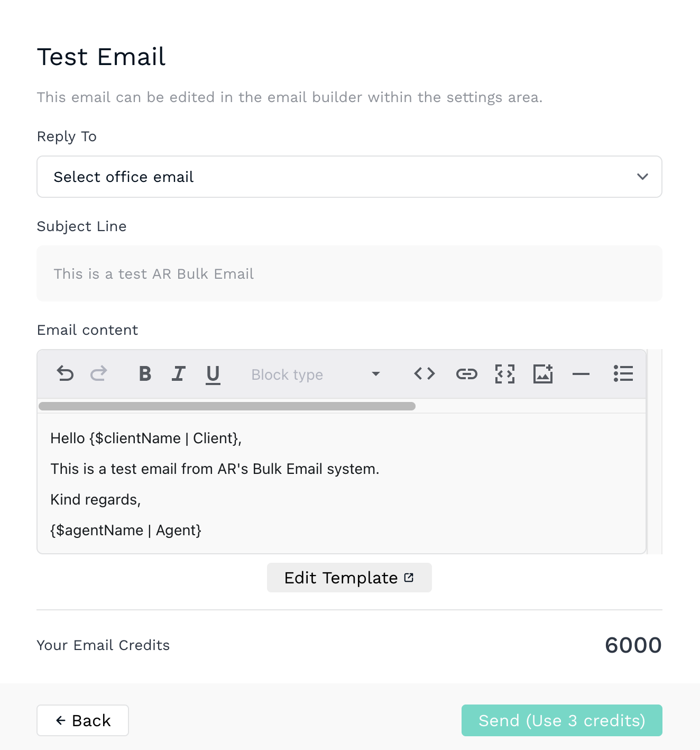
Task: Click the code view brackets icon
Action: point(425,374)
